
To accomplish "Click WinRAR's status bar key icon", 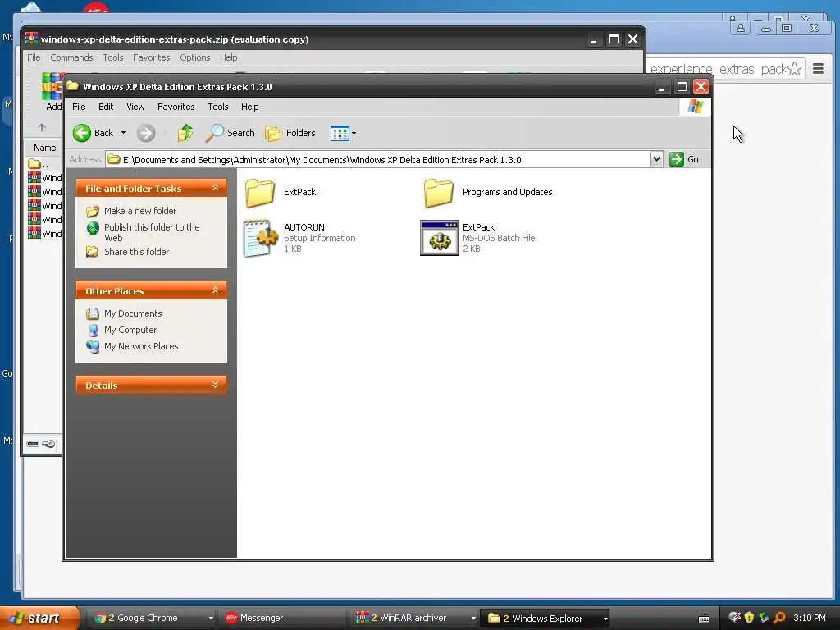I will 48,444.
